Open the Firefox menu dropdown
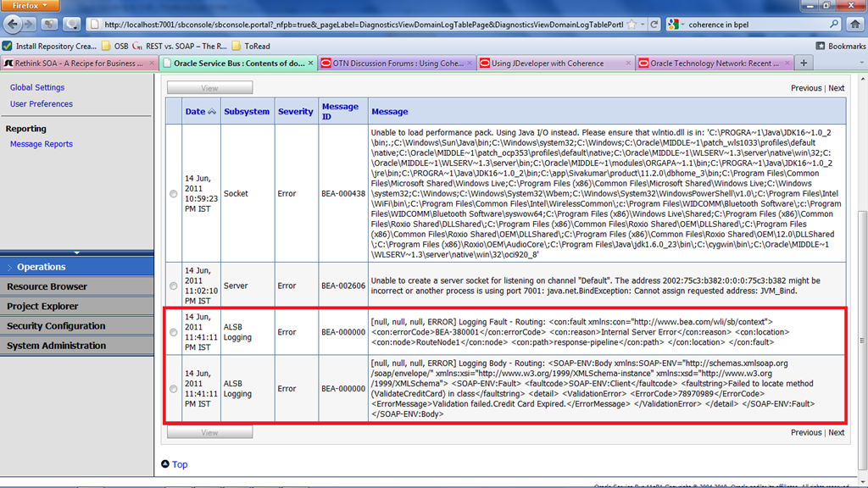Image resolution: width=868 pixels, height=488 pixels. [31, 6]
